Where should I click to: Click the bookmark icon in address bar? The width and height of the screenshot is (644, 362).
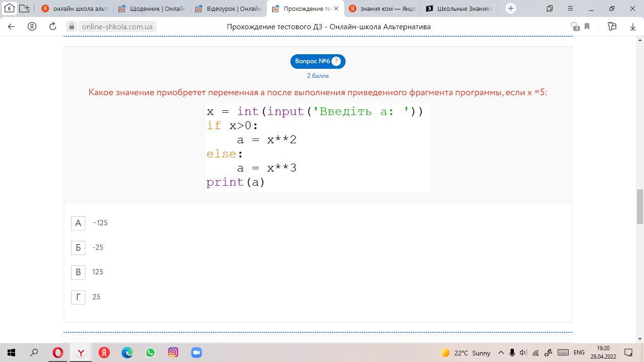coord(587,26)
